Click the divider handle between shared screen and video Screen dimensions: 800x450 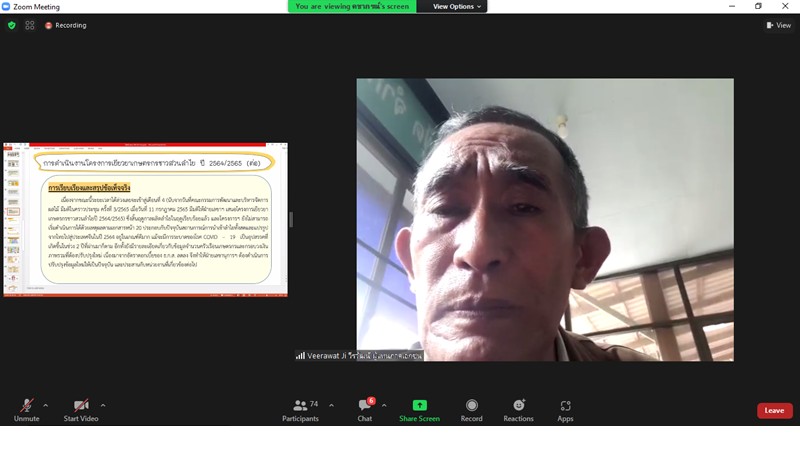(x=291, y=220)
